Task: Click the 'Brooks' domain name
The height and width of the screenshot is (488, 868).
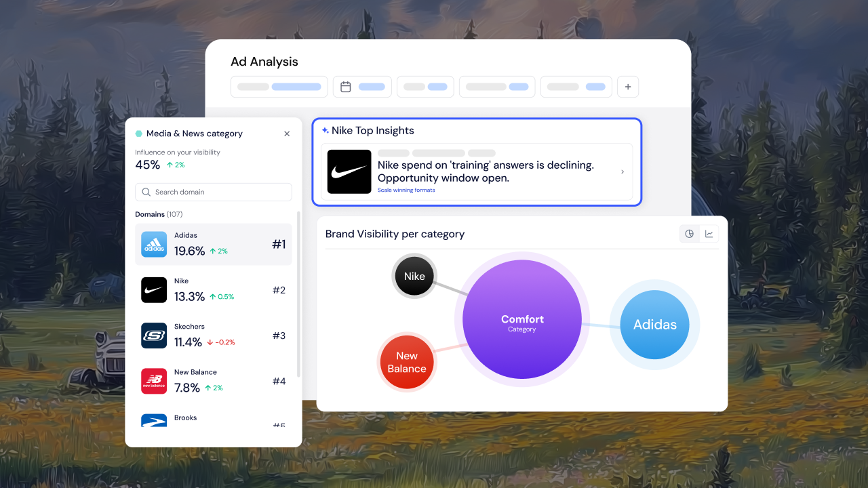Action: (185, 418)
